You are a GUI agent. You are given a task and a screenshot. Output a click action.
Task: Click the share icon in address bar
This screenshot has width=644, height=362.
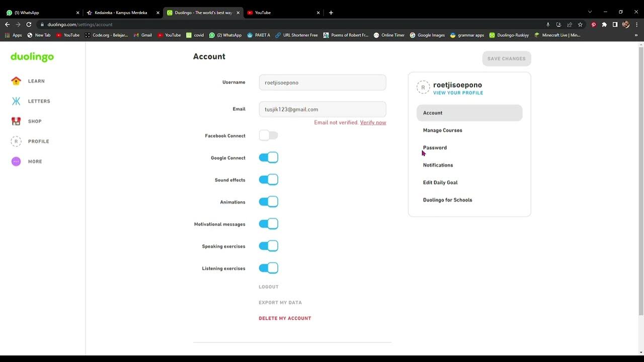570,24
